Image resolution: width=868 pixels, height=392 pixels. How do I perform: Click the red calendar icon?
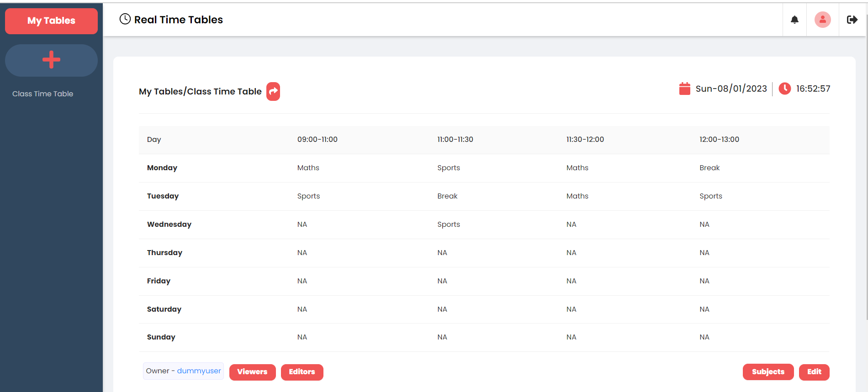pyautogui.click(x=684, y=89)
